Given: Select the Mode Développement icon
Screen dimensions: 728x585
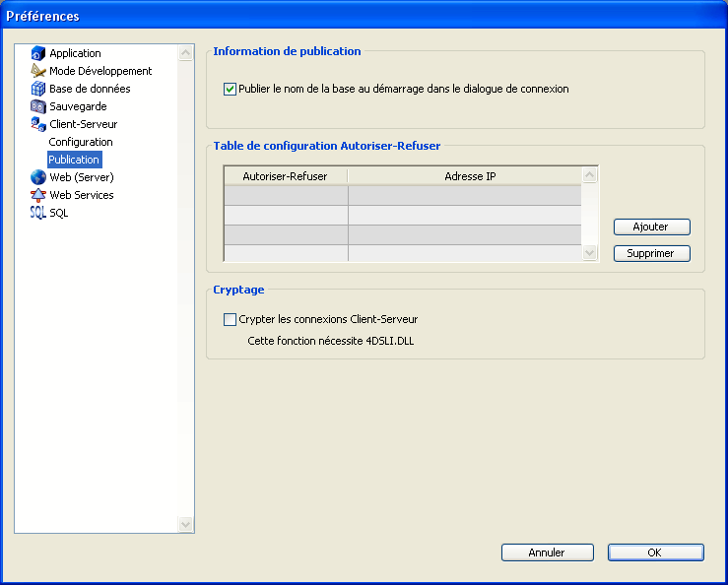Looking at the screenshot, I should click(38, 71).
